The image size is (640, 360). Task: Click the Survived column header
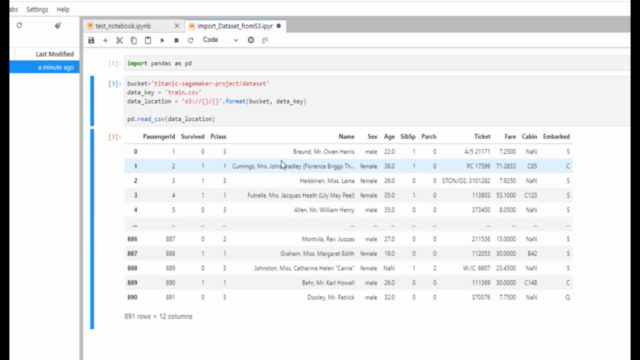click(x=193, y=137)
